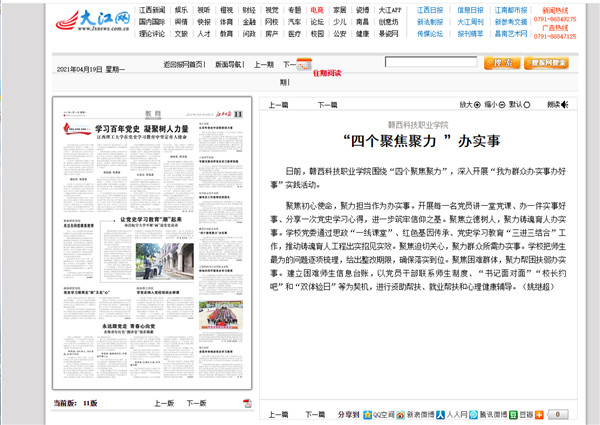Open 国内国际 nav link
600x425 pixels.
[x=152, y=22]
